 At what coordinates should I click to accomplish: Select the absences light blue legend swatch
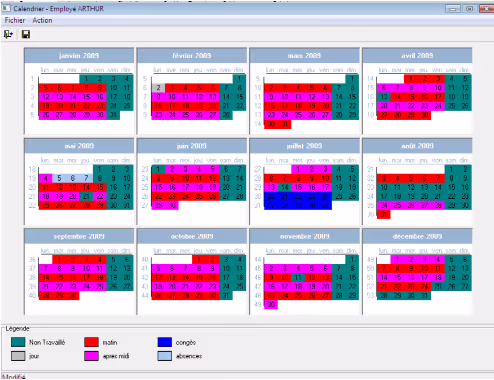[x=165, y=356]
